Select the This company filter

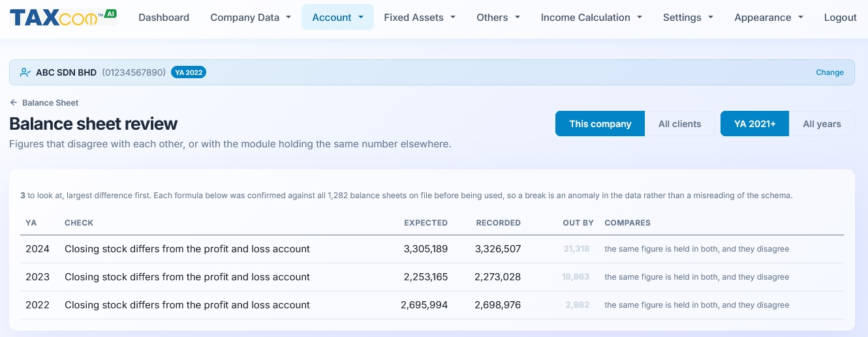click(x=600, y=124)
